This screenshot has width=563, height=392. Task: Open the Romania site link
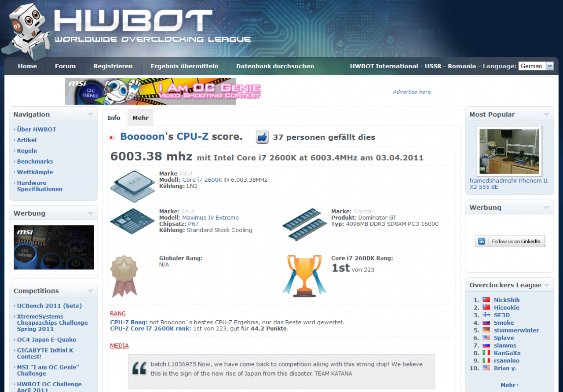462,66
